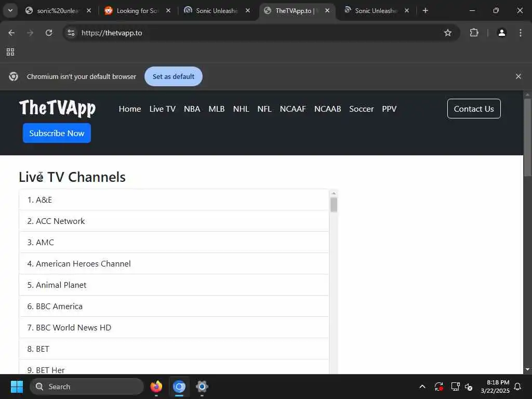532x399 pixels.
Task: Close the Looking for Sonic tab
Action: [x=168, y=10]
